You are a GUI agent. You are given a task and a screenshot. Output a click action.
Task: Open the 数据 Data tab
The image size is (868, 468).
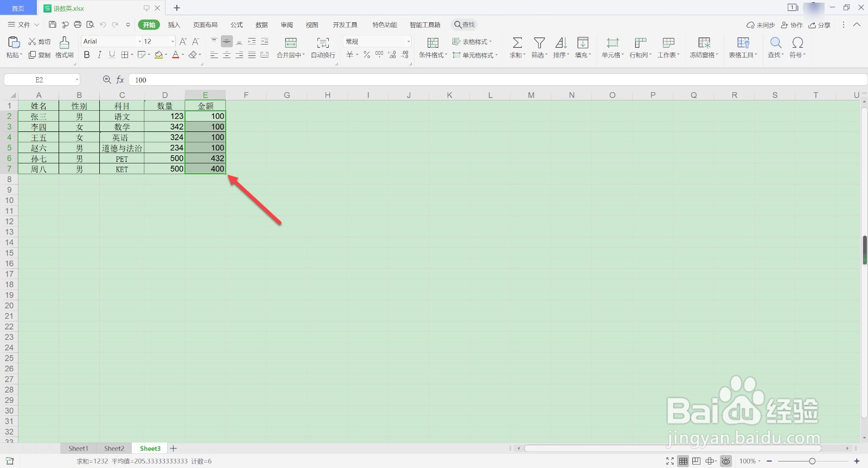point(261,25)
